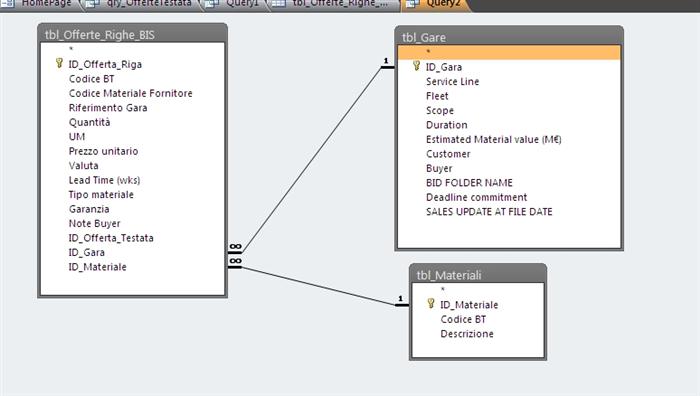The height and width of the screenshot is (396, 700).
Task: Select the Lead Time (wks) field
Action: (104, 180)
